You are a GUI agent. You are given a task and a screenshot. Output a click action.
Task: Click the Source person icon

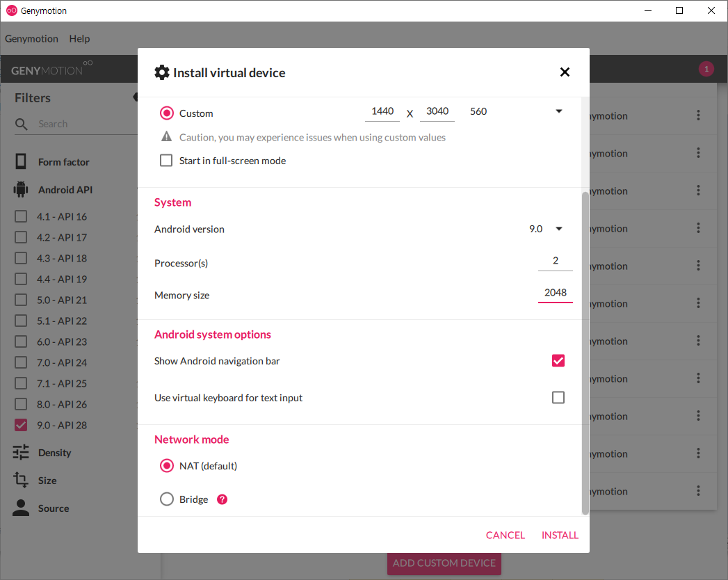pos(21,508)
